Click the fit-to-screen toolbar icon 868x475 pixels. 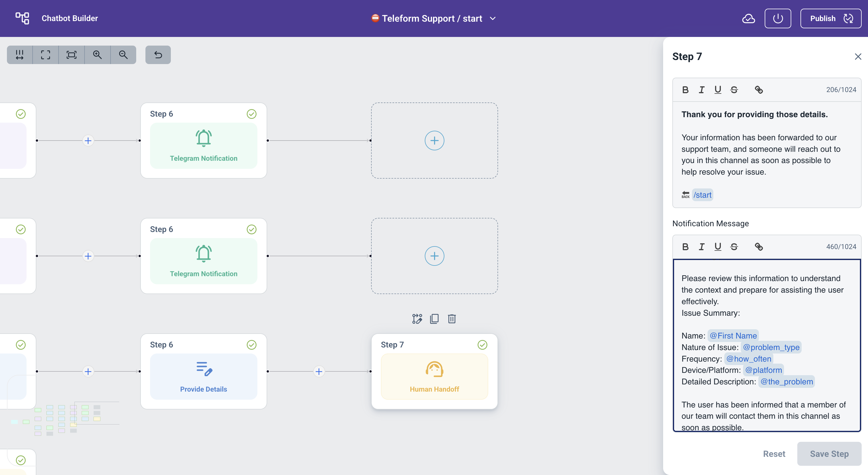[72, 55]
